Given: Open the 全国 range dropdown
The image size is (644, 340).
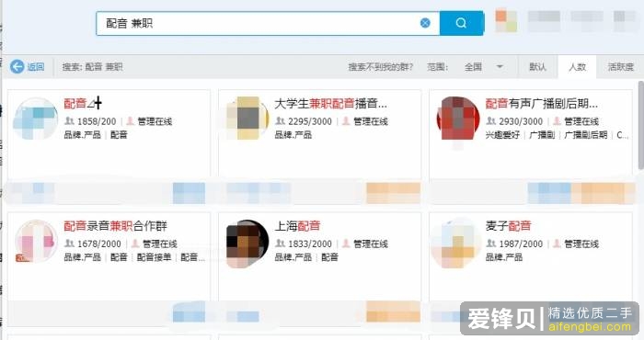Looking at the screenshot, I should pos(484,66).
